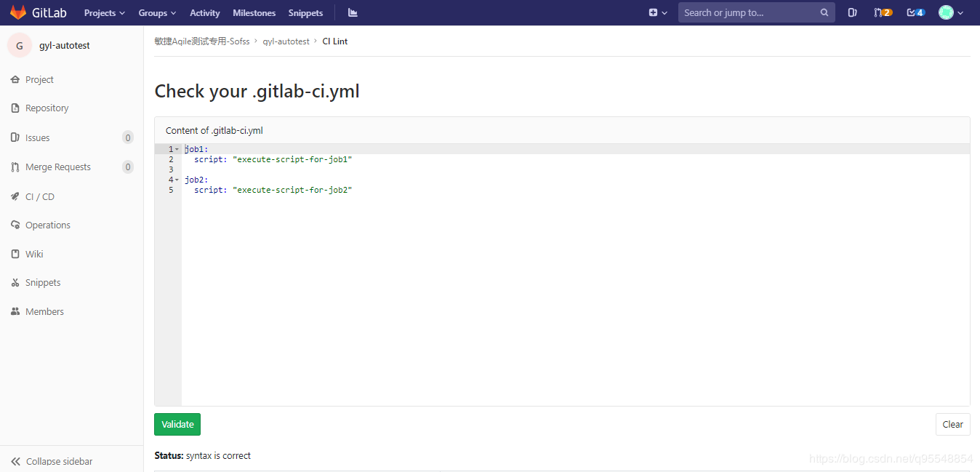This screenshot has height=472, width=980.
Task: Open the Operations sidebar section
Action: click(x=47, y=225)
